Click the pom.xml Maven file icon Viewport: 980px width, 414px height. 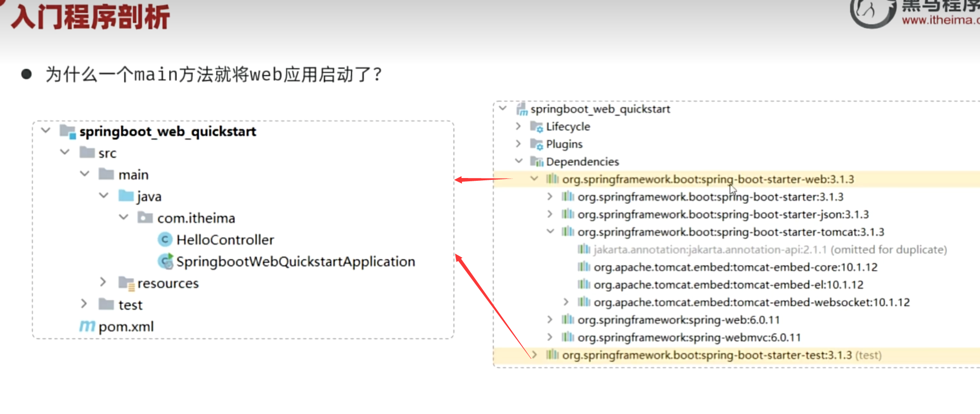(87, 326)
